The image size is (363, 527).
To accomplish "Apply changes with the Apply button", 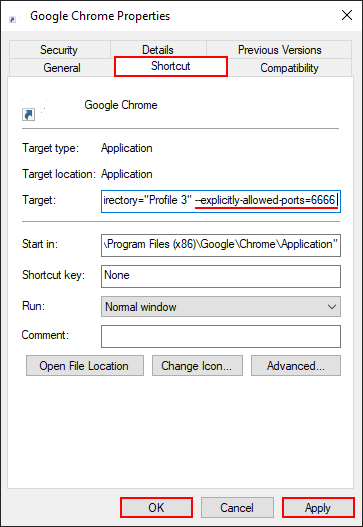I will pyautogui.click(x=318, y=507).
